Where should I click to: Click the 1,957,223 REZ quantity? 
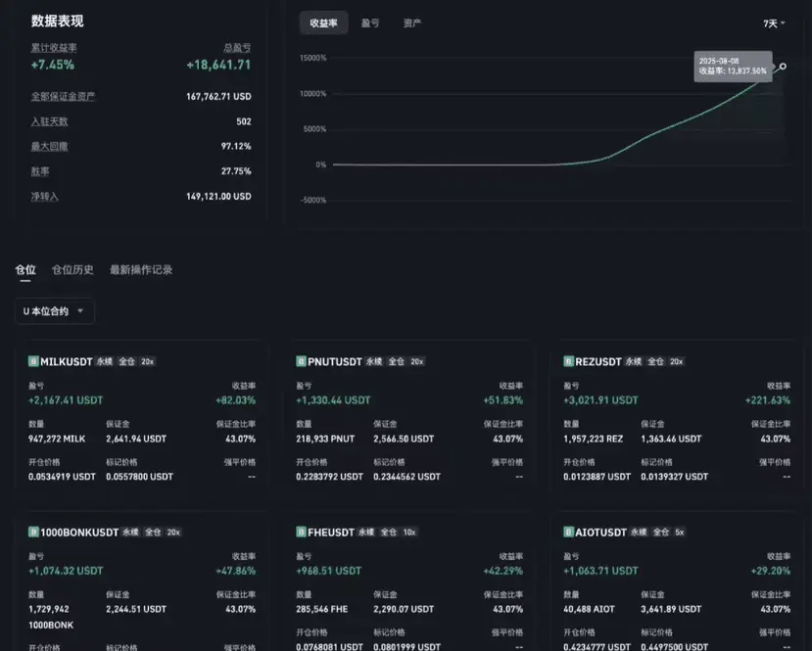594,439
